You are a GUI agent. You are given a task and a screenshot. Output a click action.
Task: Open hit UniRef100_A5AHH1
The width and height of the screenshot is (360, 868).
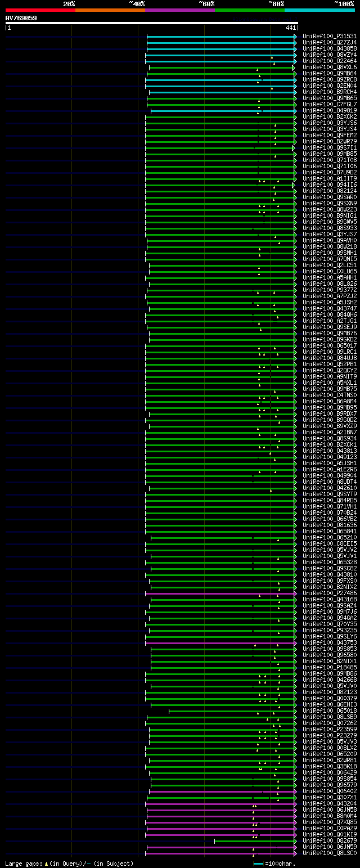[330, 277]
